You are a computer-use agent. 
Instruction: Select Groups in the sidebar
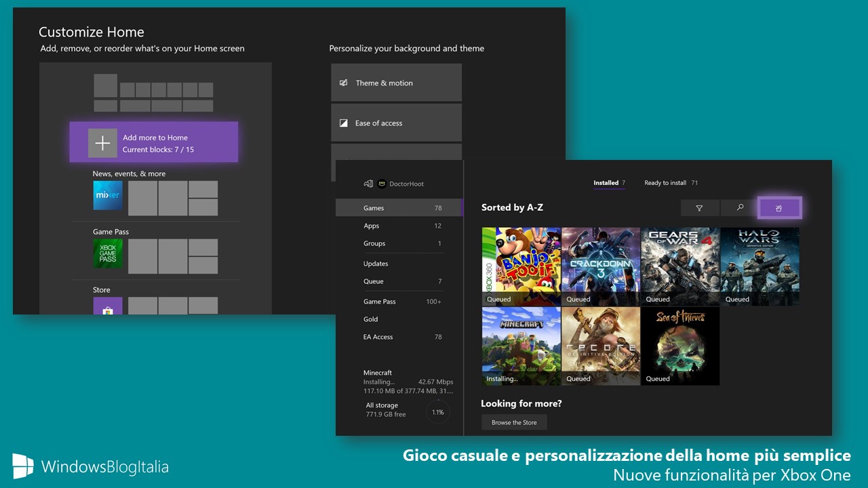click(402, 243)
